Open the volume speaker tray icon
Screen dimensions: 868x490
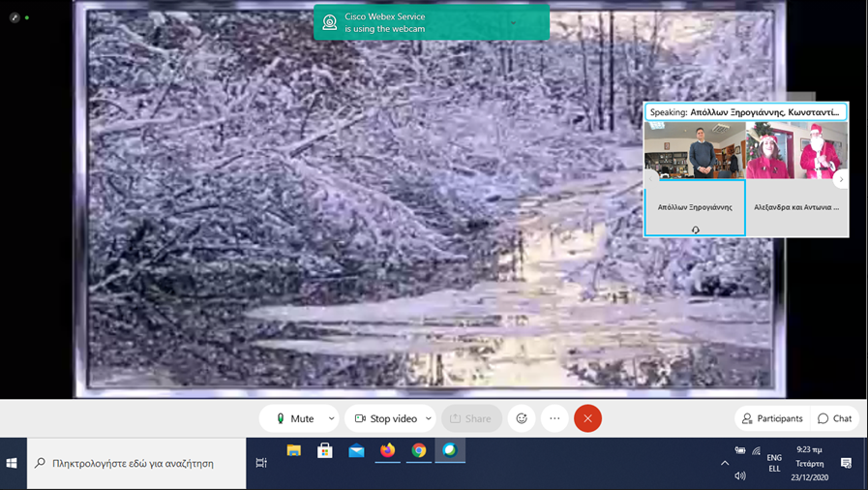(740, 475)
